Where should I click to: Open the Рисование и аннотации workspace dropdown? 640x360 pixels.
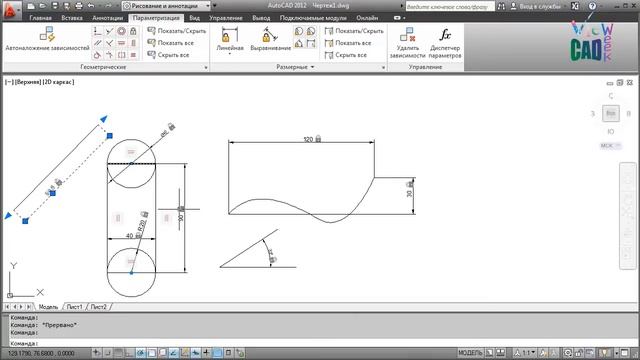tap(166, 6)
